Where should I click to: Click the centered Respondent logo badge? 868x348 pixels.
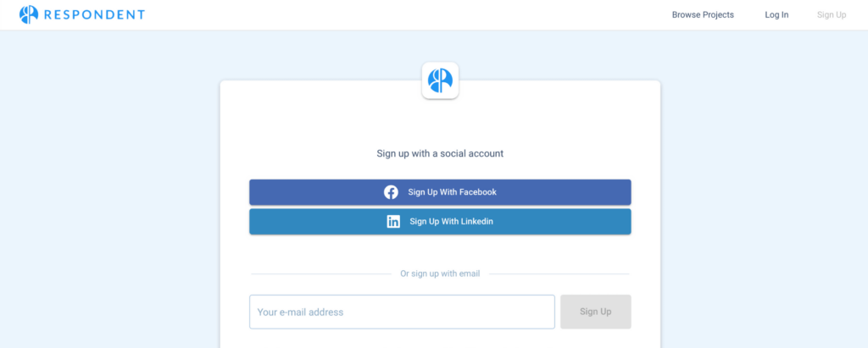coord(440,80)
